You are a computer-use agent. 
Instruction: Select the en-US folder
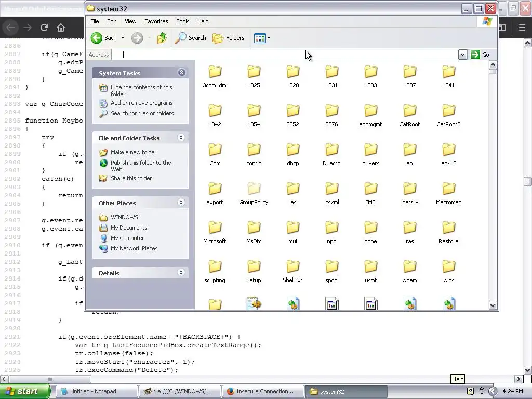coord(448,155)
